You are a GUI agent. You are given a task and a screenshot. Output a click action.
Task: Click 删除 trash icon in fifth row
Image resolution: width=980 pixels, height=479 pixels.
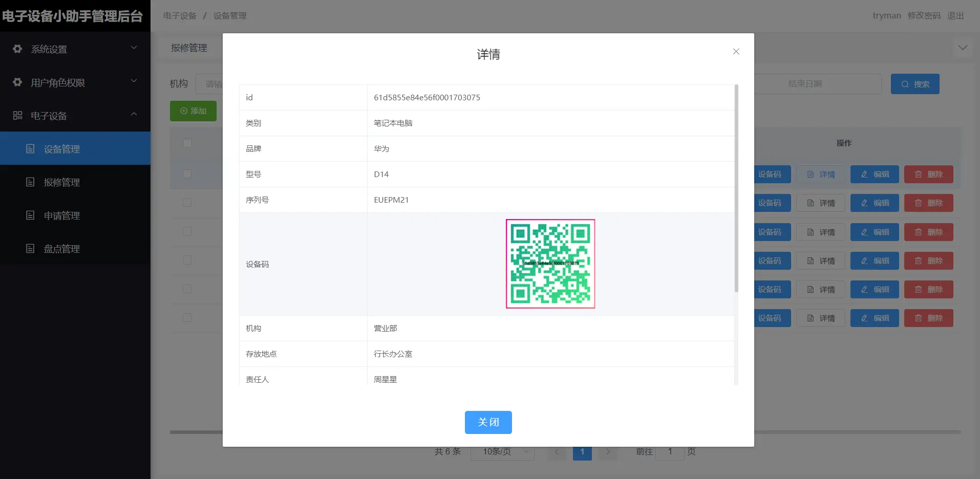[918, 289]
